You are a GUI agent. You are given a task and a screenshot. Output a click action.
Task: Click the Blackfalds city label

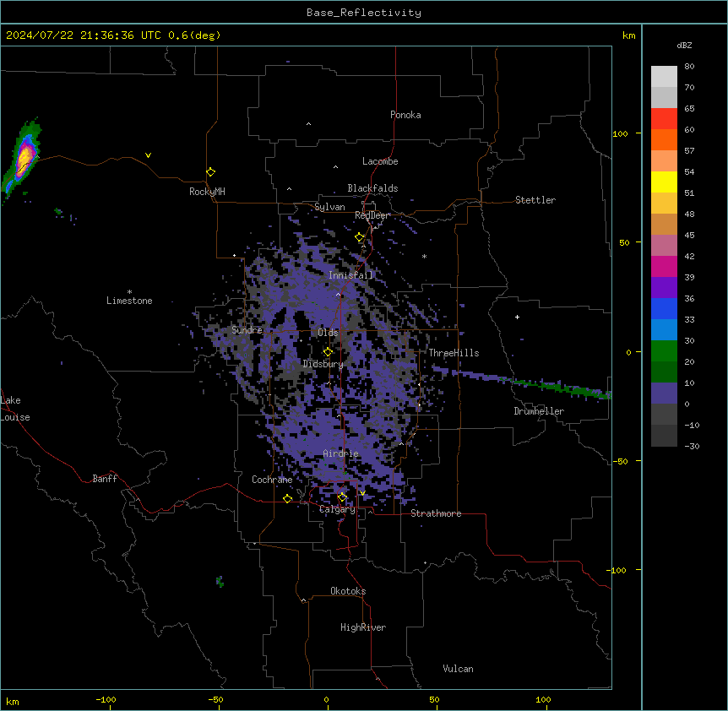(372, 188)
